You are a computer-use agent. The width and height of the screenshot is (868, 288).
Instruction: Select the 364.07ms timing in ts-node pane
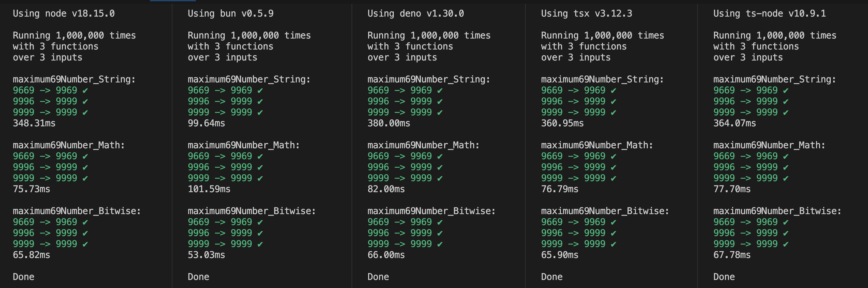[735, 123]
